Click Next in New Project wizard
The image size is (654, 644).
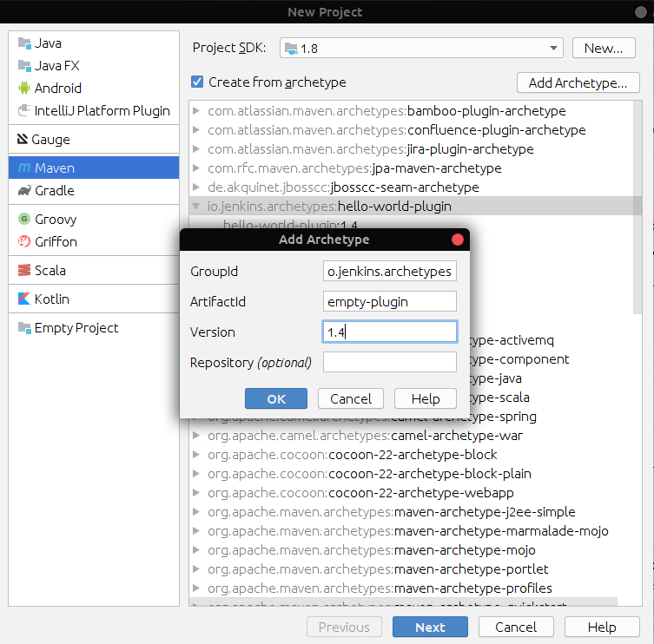430,627
